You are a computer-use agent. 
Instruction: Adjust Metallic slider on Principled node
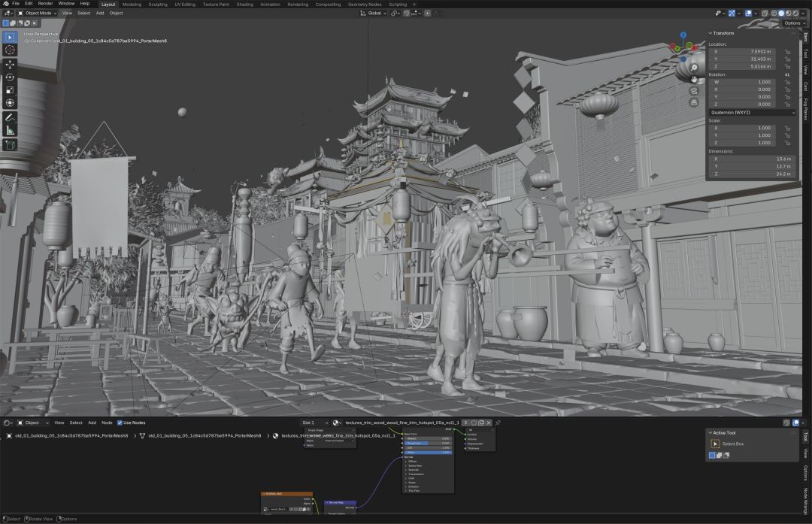[428, 438]
